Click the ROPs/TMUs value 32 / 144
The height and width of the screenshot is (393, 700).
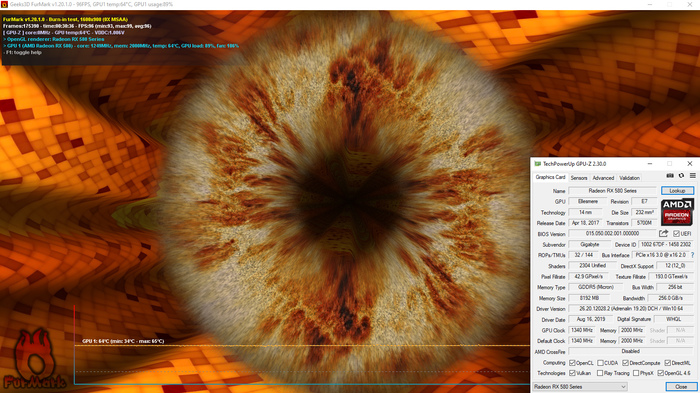[x=583, y=255]
